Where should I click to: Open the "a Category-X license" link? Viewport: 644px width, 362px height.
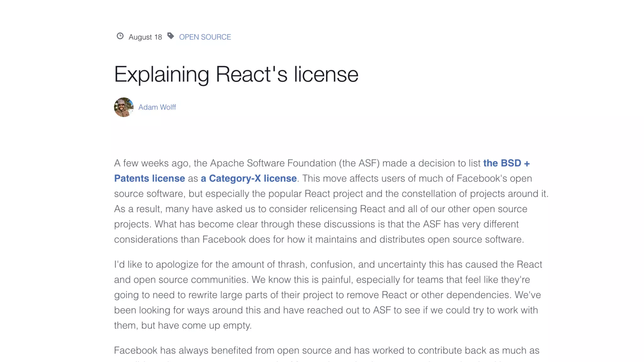click(x=248, y=178)
